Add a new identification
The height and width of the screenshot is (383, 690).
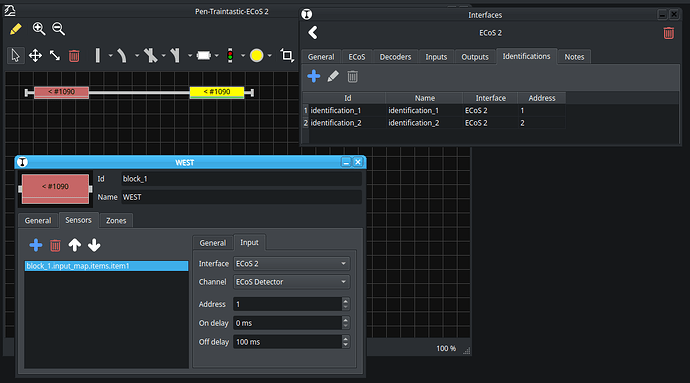314,76
